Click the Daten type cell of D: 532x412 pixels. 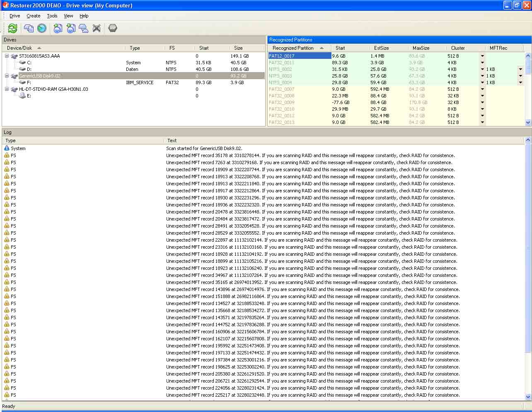click(x=132, y=69)
